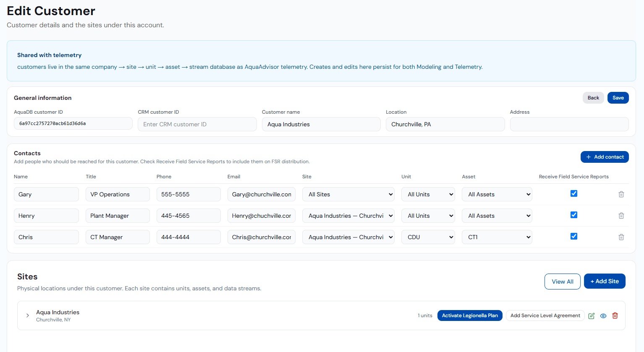This screenshot has height=352, width=644.
Task: Click the + Add Site button
Action: [x=605, y=281]
